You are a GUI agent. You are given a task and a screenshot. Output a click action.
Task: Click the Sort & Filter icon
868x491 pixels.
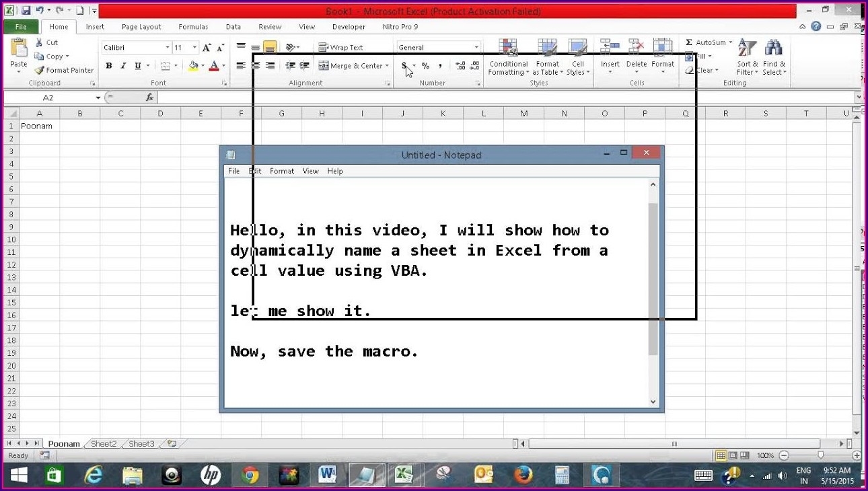746,50
